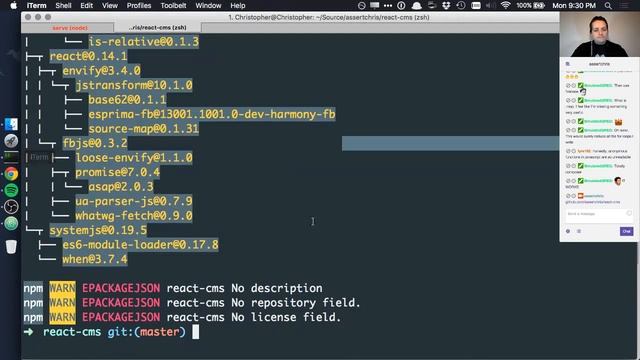Click the chat viewer list icon
Image resolution: width=640 pixels, height=360 pixels.
tap(579, 231)
